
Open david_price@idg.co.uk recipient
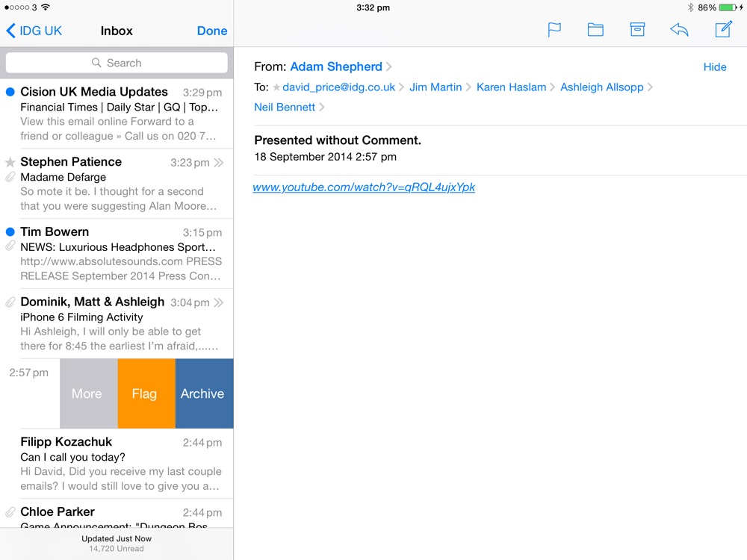338,87
